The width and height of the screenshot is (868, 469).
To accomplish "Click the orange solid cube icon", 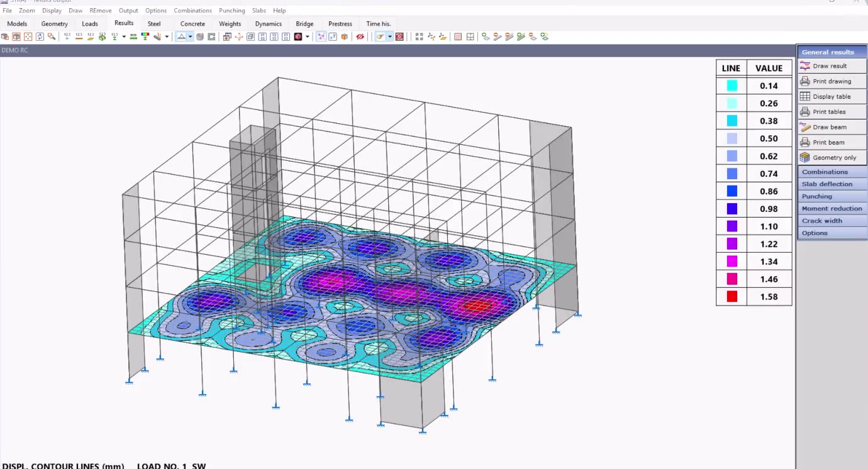I will click(344, 36).
